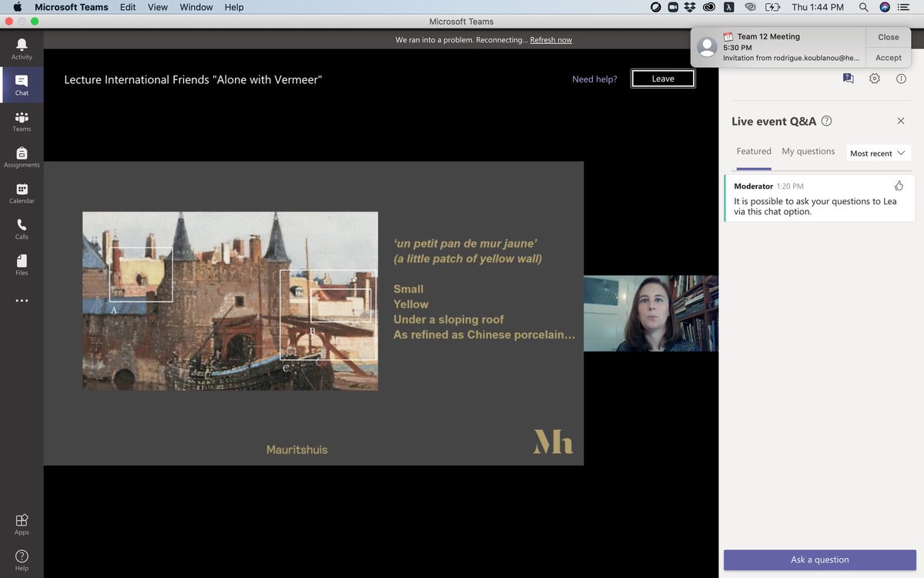Open the Most recent sort dropdown
924x578 pixels.
878,153
